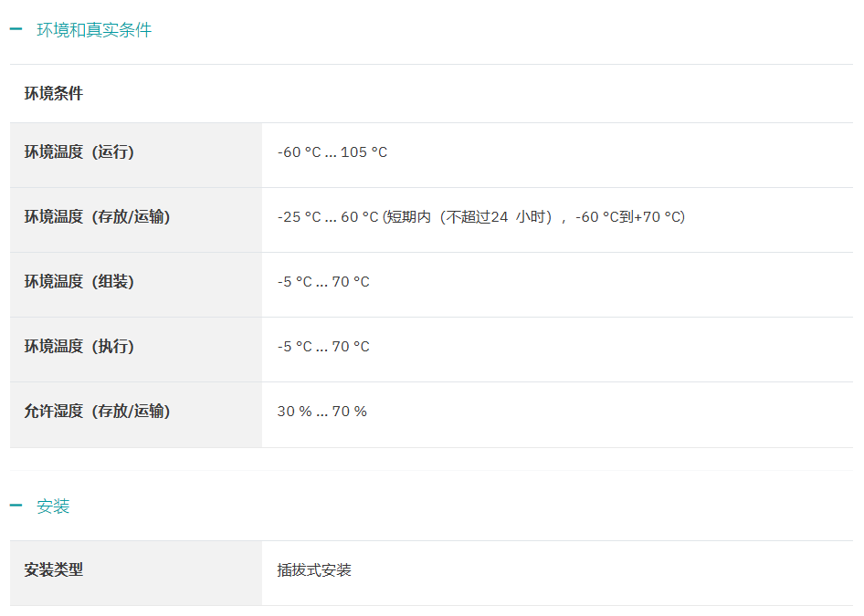The width and height of the screenshot is (864, 616).
Task: Click the -60 °C ... 105 °C value
Action: pyautogui.click(x=332, y=152)
